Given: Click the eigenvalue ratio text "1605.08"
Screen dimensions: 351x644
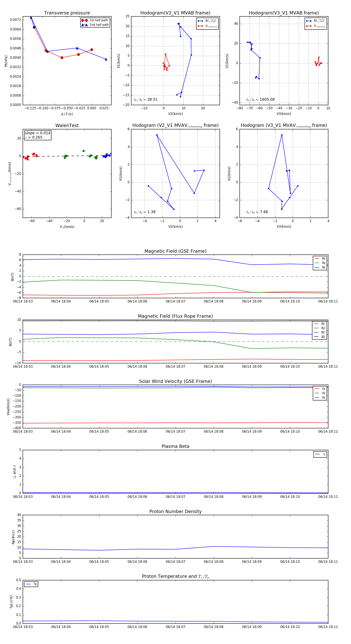Looking at the screenshot, I should (267, 100).
